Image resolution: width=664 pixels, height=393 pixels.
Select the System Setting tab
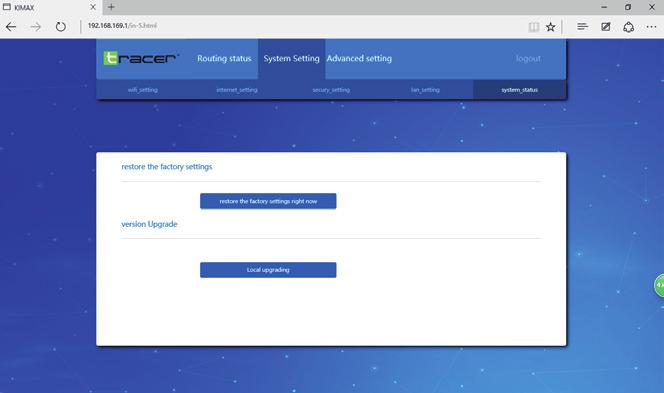pos(291,59)
